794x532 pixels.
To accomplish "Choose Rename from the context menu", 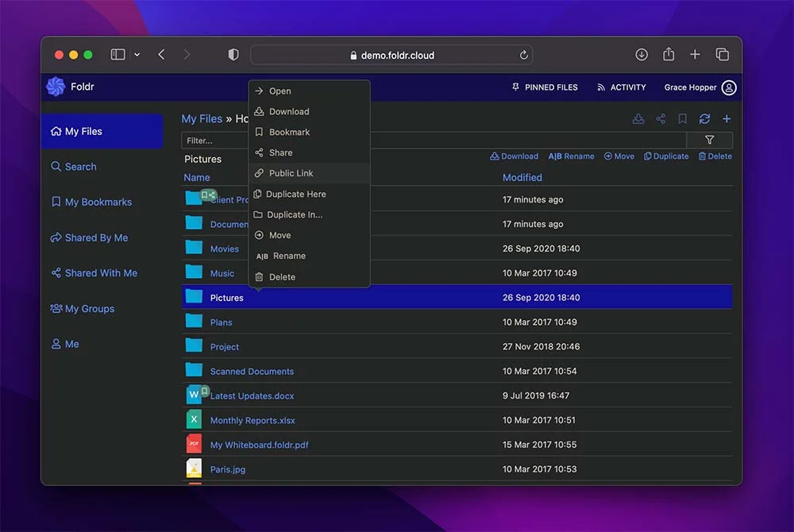I will point(310,256).
